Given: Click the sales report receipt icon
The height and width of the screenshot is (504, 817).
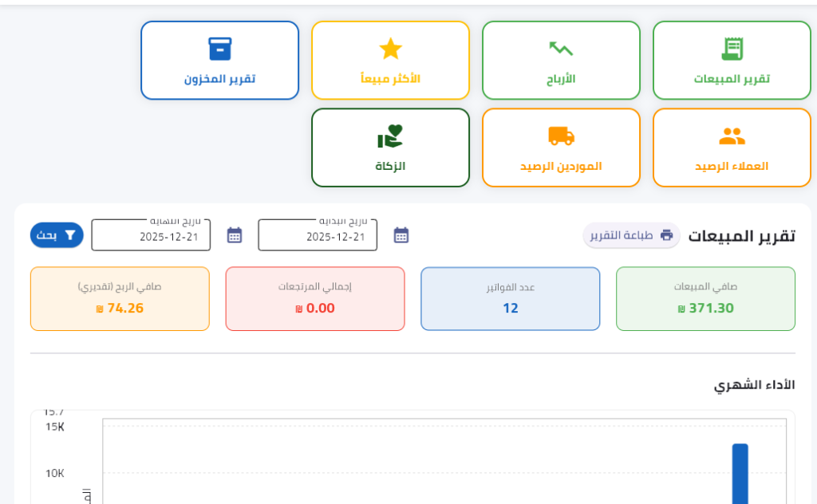Looking at the screenshot, I should pyautogui.click(x=732, y=49).
